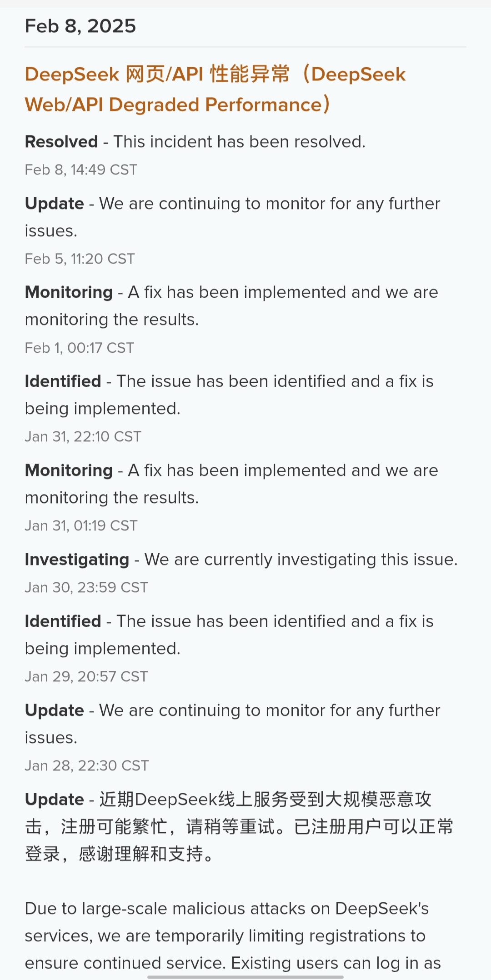The height and width of the screenshot is (980, 491).
Task: Click the Jan 29, 20:57 CST timestamp
Action: [86, 677]
